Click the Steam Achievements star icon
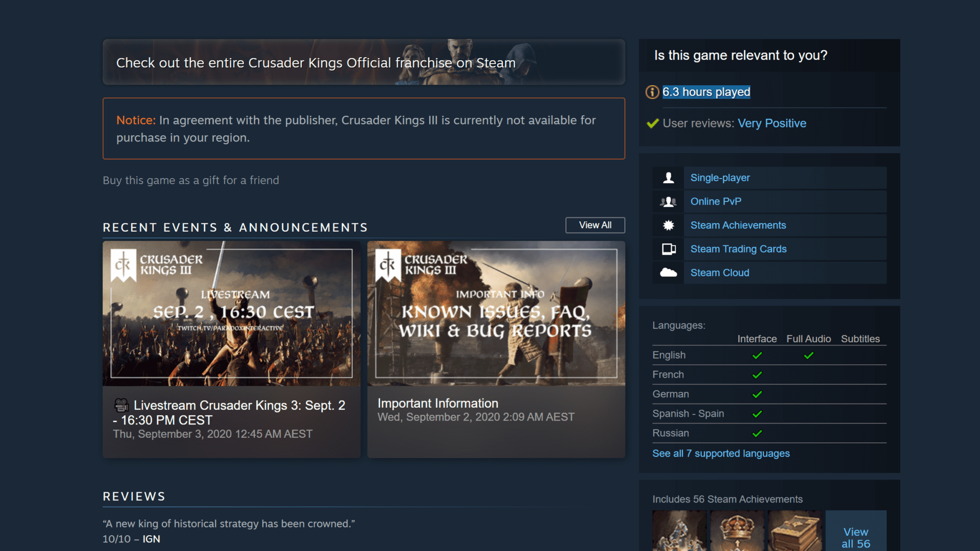This screenshot has width=980, height=551. [x=668, y=226]
